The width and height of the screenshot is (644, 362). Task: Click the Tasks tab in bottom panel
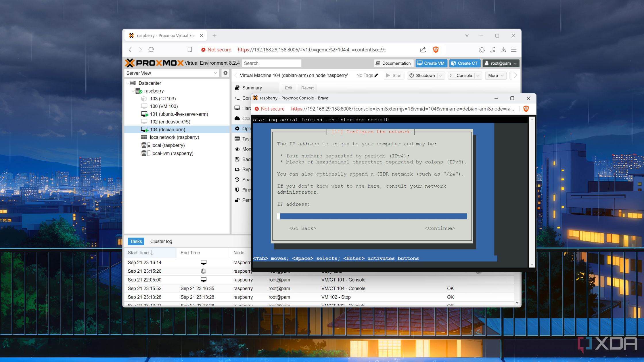click(136, 241)
